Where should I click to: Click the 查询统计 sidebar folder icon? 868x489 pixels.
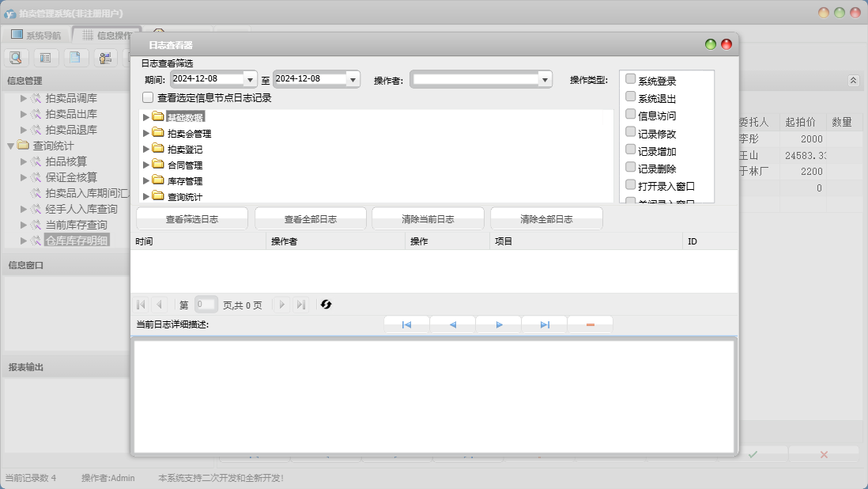click(23, 145)
